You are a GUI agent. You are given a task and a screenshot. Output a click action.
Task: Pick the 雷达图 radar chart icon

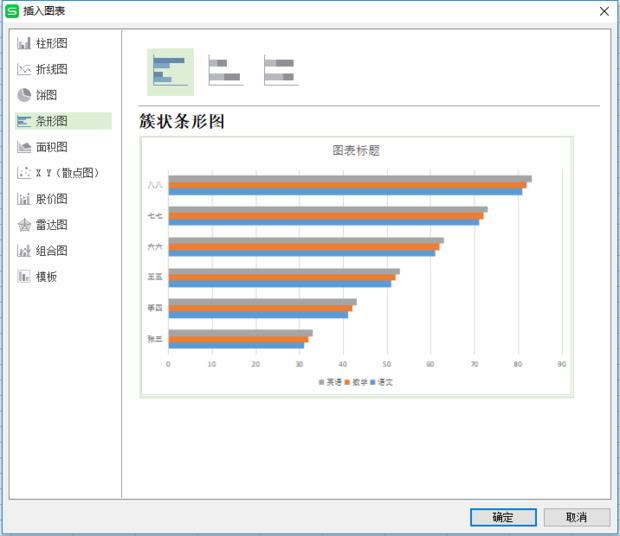pos(24,225)
